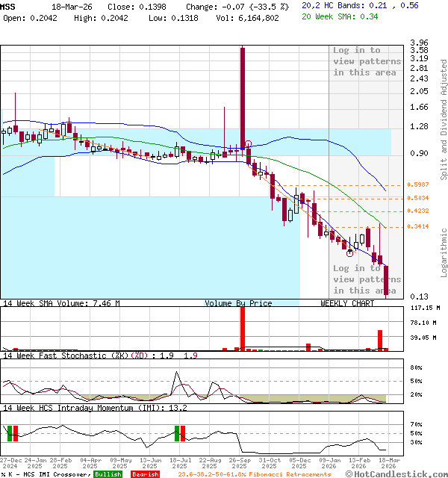Click the red circle marker near the September spike
The width and height of the screenshot is (448, 478).
(248, 144)
